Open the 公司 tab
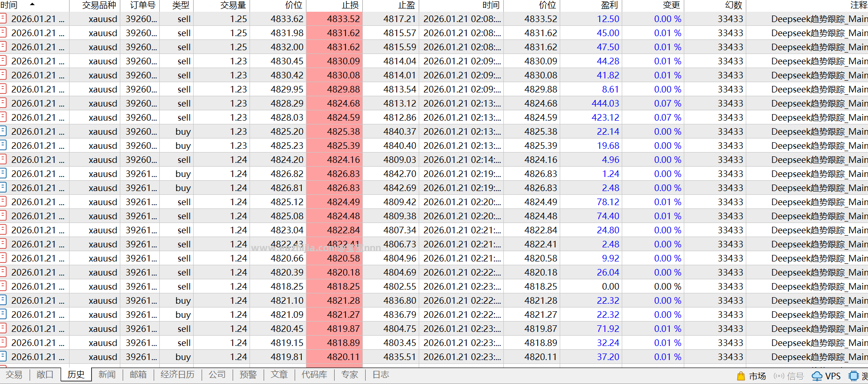Viewport: 868px width, 384px height. (x=217, y=375)
